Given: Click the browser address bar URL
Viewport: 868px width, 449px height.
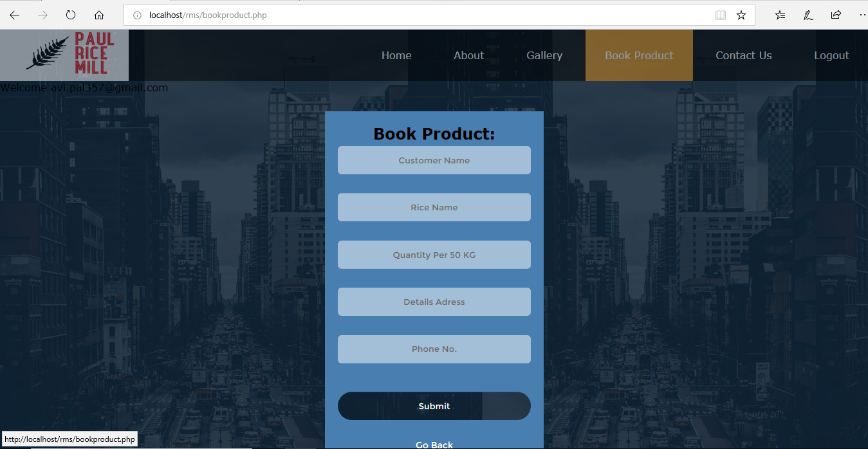Looking at the screenshot, I should 208,15.
